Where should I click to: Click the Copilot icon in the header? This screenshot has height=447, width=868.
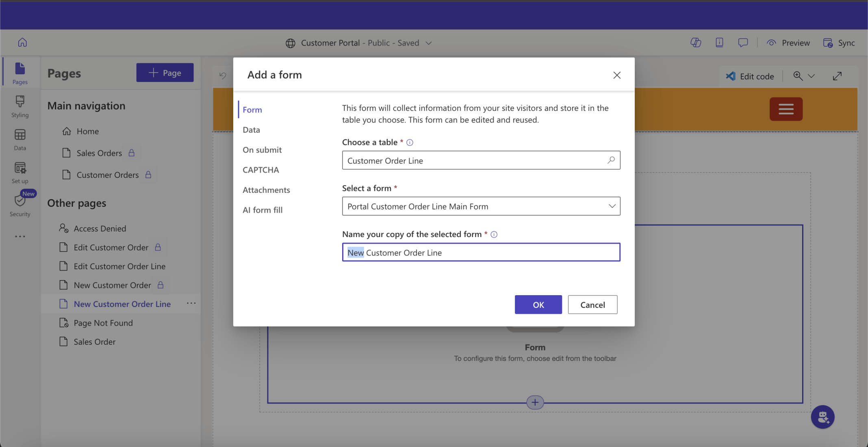[x=696, y=43]
